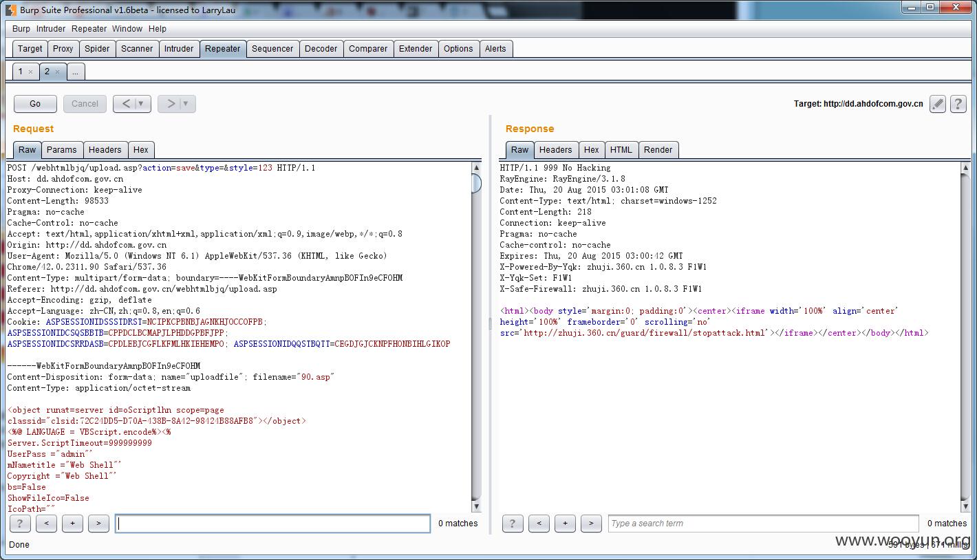Viewport: 977px width, 560px height.
Task: Go back to previous request in history
Action: 125,104
